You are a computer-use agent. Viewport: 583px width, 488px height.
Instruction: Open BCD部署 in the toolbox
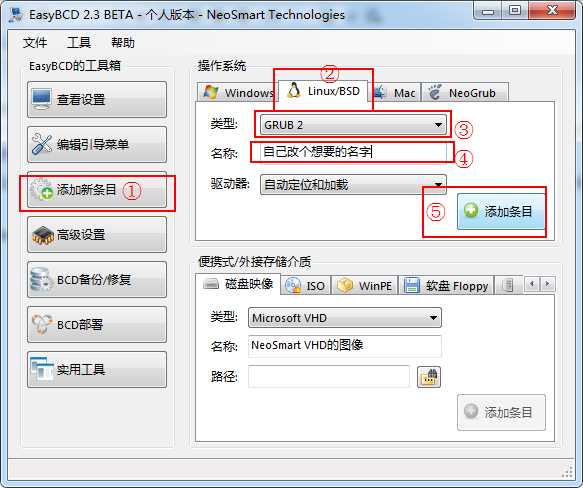[97, 325]
